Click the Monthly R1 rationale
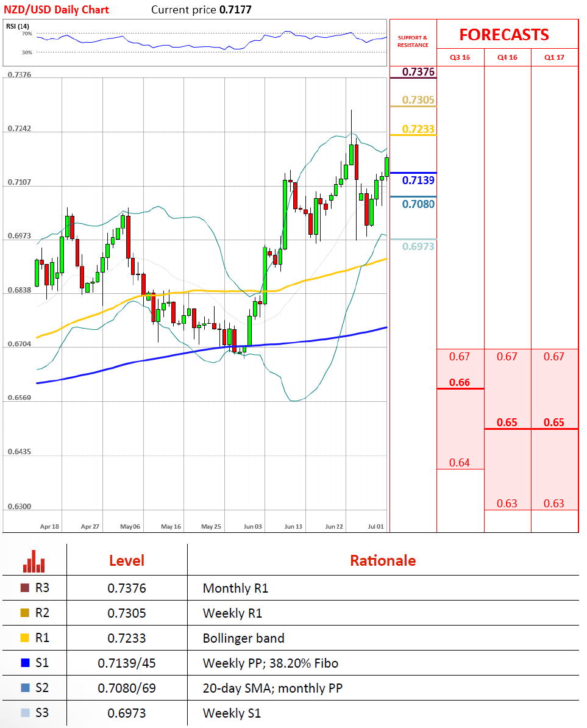587x728 pixels. tap(236, 589)
